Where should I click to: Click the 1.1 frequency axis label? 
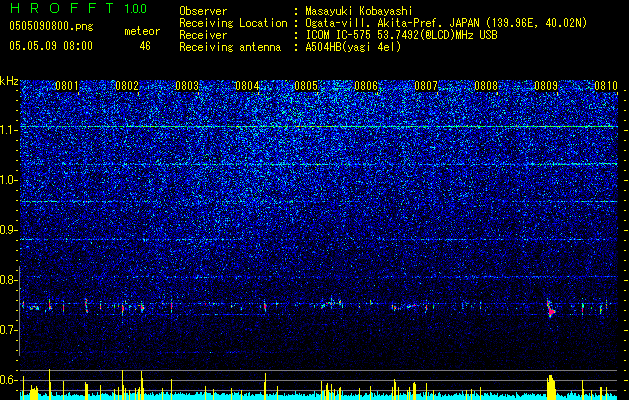tap(8, 130)
